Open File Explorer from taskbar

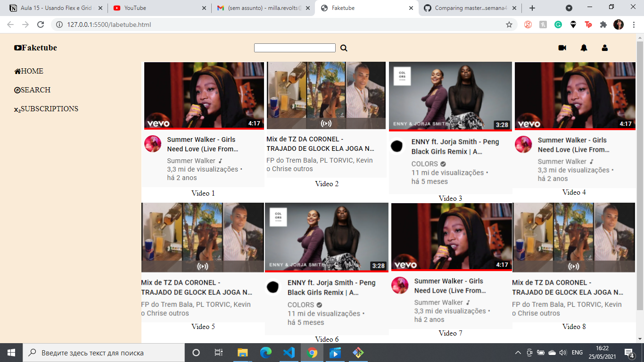point(242,353)
